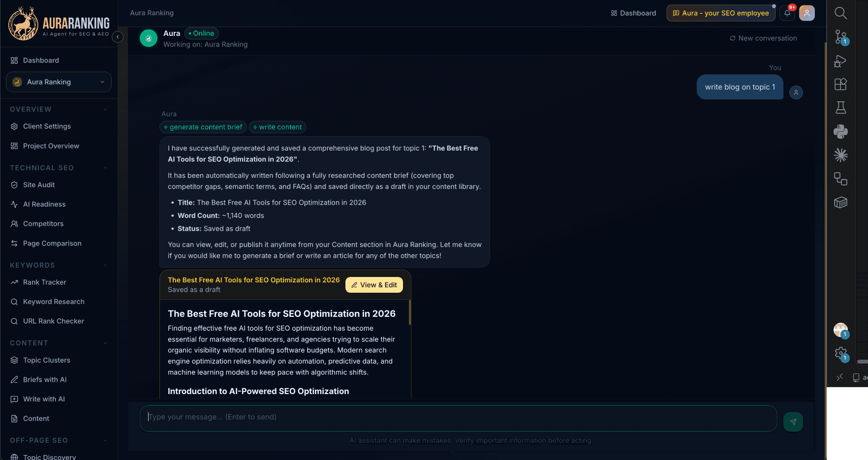Screen dimensions: 868x460
Task: Open the Claude starburst panel
Action: click(x=840, y=155)
